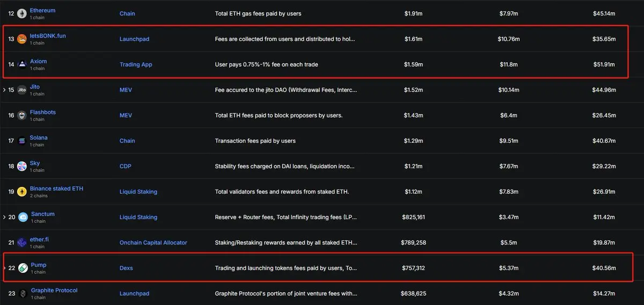Click the Jito logo icon

coord(21,90)
